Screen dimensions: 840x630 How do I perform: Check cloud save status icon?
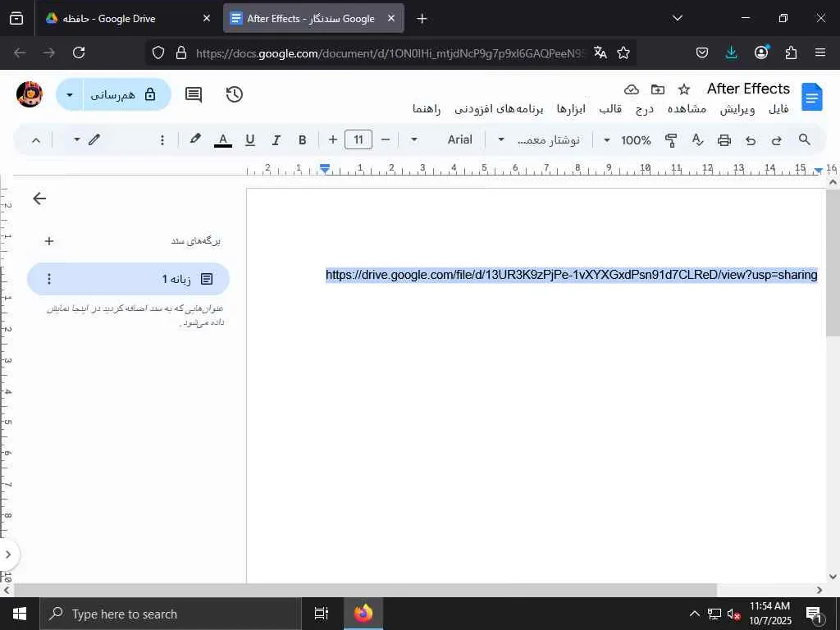632,89
